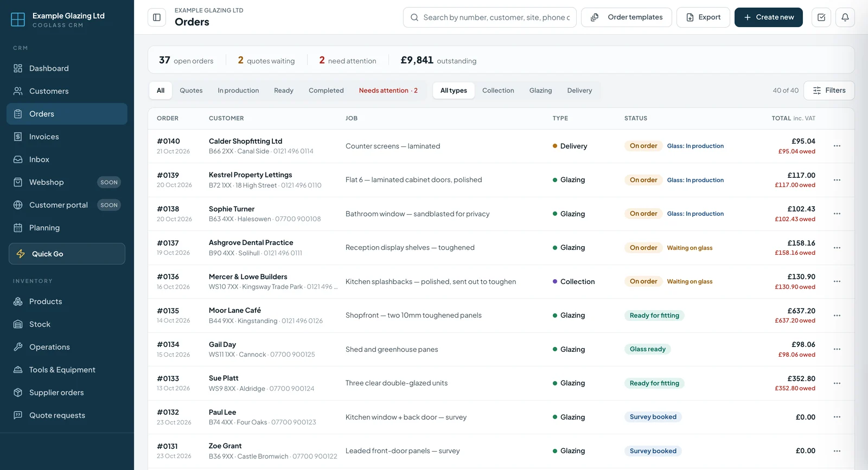
Task: Click the Webshop sidebar icon
Action: [18, 182]
